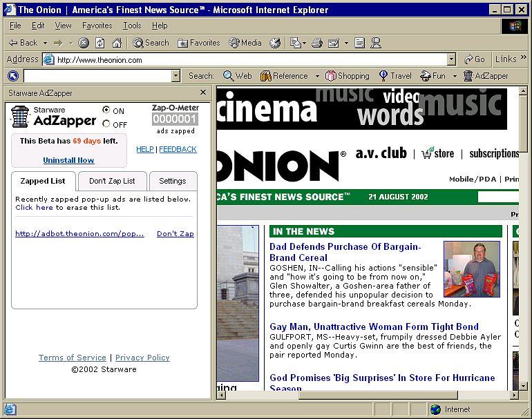Expand the Address bar dropdown
The image size is (532, 419).
[451, 59]
